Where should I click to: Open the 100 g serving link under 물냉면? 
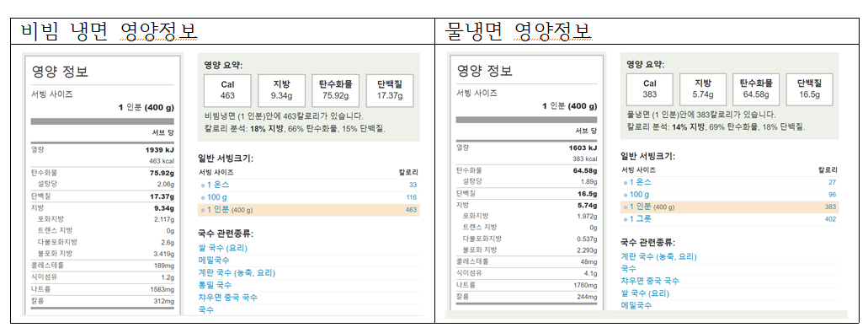639,195
